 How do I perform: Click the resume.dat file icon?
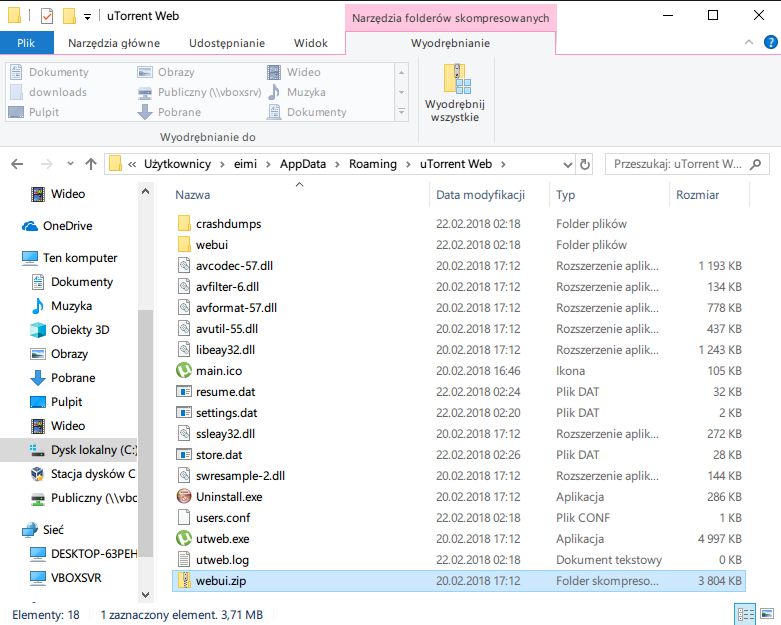(184, 391)
